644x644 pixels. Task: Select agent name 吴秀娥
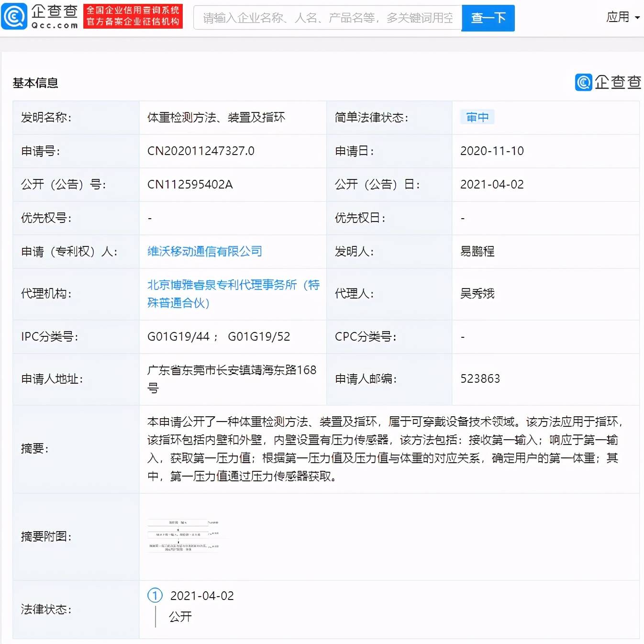477,294
